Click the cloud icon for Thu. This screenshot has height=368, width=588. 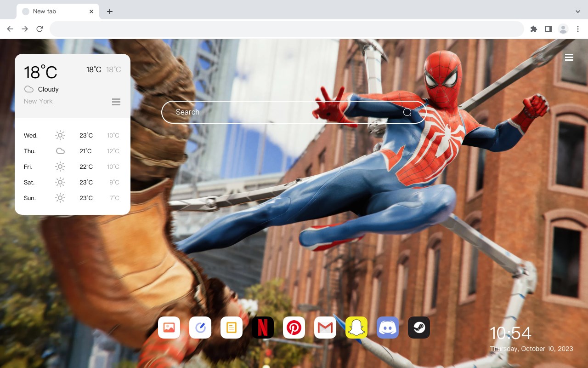(60, 151)
